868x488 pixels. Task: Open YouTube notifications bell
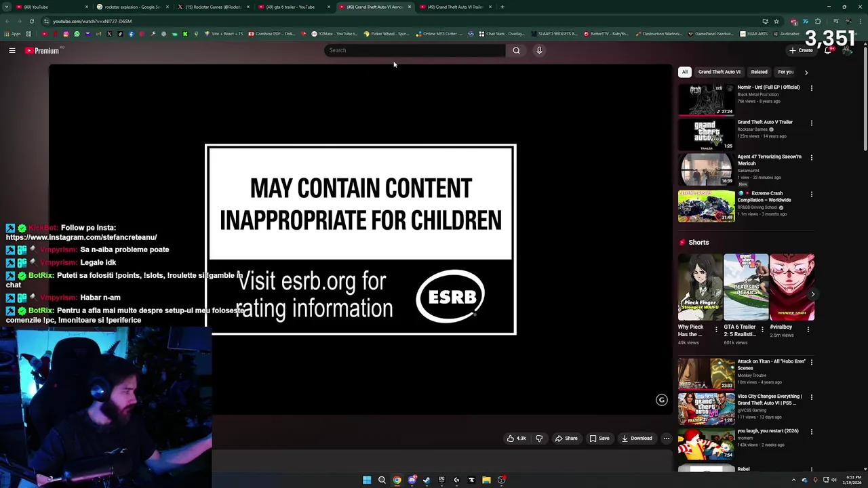828,50
